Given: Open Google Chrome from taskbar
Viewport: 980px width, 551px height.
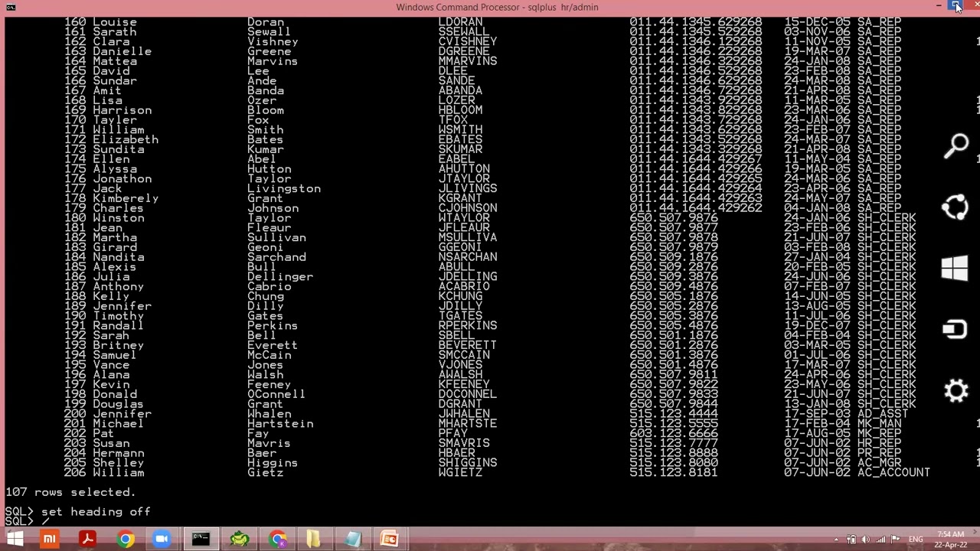Looking at the screenshot, I should [x=125, y=540].
